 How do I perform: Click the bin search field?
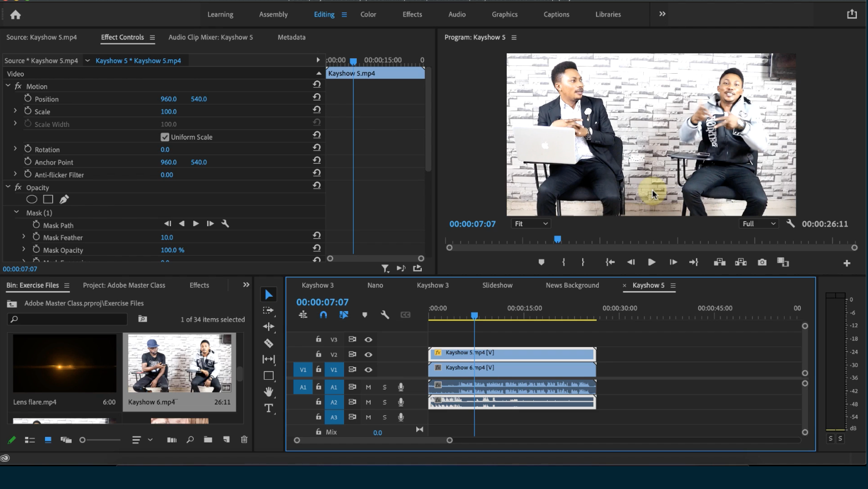(x=68, y=319)
